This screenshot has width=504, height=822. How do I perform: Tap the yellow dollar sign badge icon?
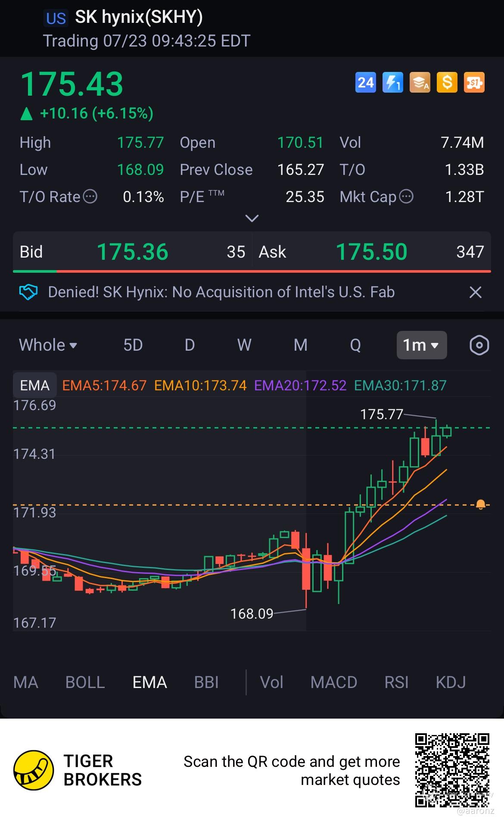click(447, 82)
